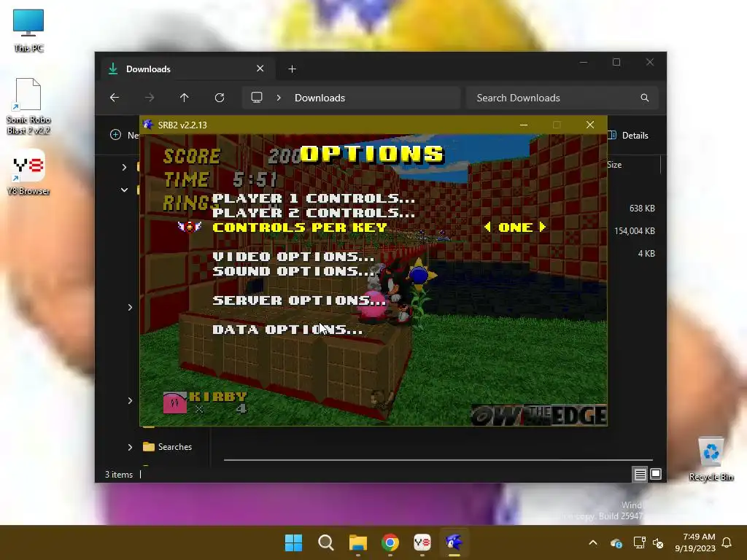The image size is (747, 560).
Task: Click Downloads in the address bar
Action: (x=320, y=98)
